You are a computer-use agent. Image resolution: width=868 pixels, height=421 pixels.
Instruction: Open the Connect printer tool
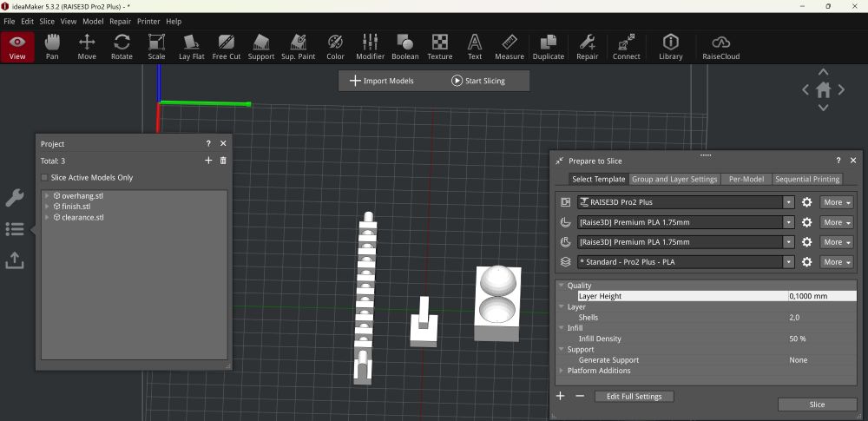627,47
